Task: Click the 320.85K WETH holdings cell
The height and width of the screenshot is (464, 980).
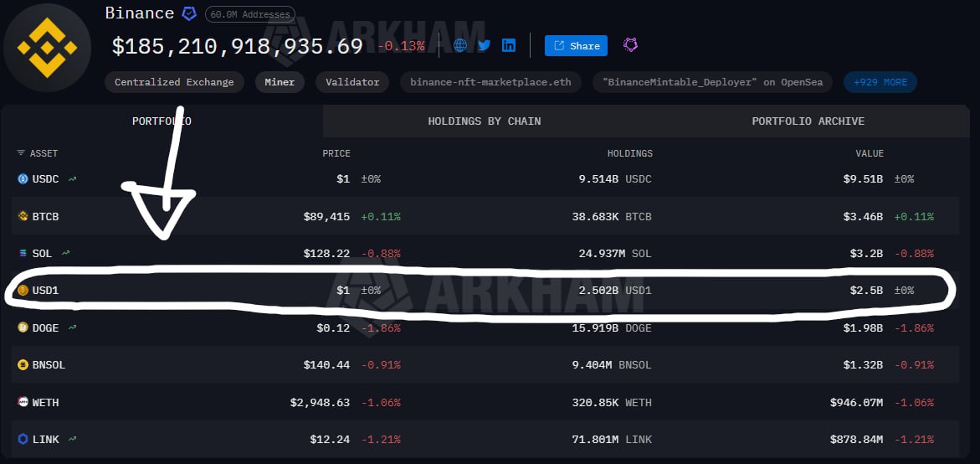Action: (612, 402)
